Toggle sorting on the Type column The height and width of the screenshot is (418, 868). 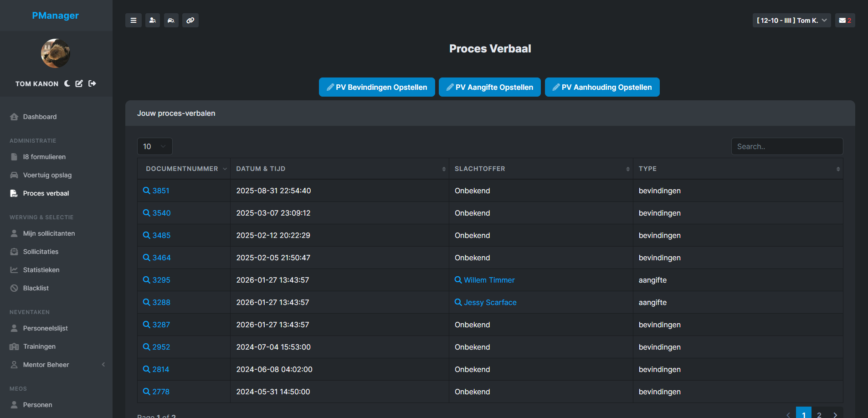[838, 169]
